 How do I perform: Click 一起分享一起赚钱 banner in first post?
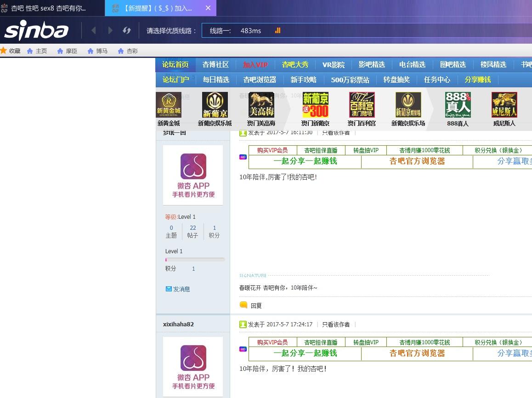(305, 161)
